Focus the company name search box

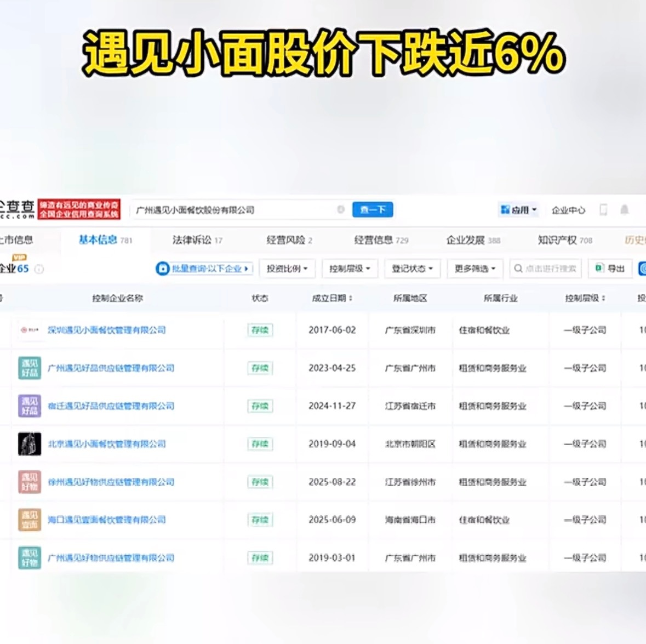[x=241, y=210]
